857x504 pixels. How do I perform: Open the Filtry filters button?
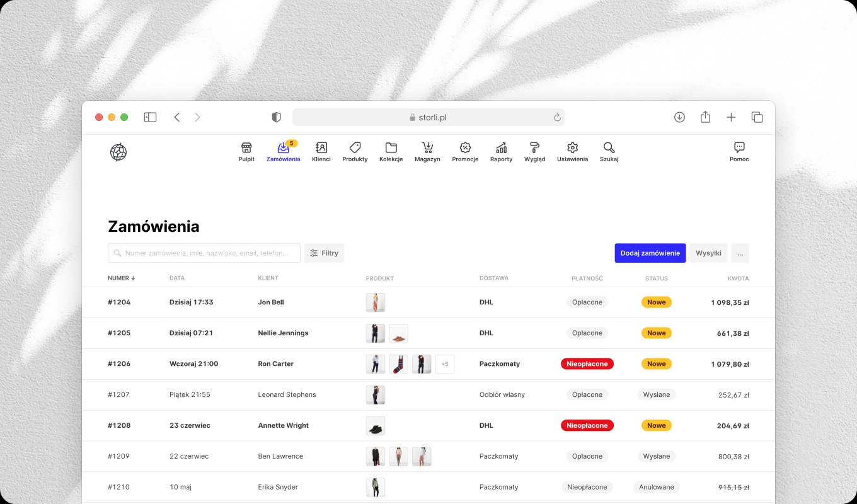(324, 253)
